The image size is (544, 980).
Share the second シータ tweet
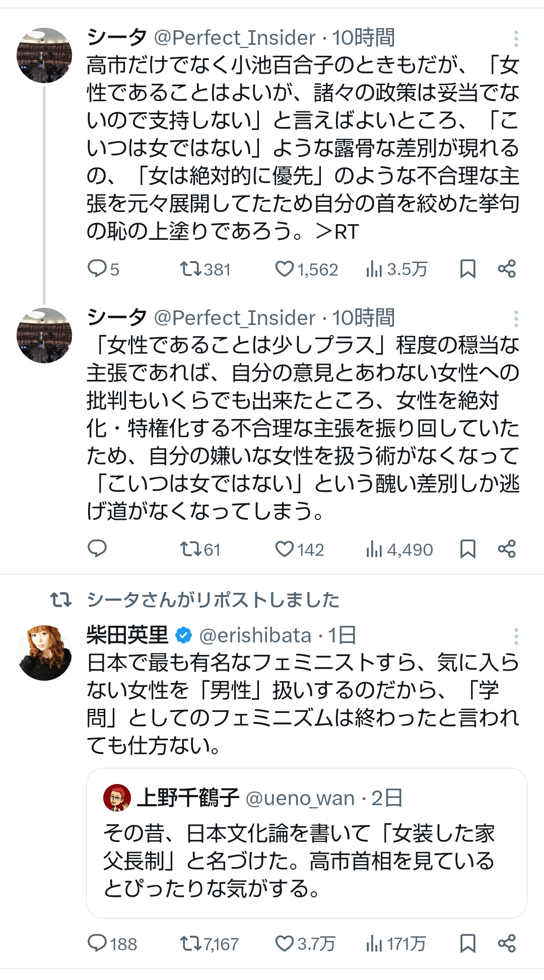tap(507, 549)
